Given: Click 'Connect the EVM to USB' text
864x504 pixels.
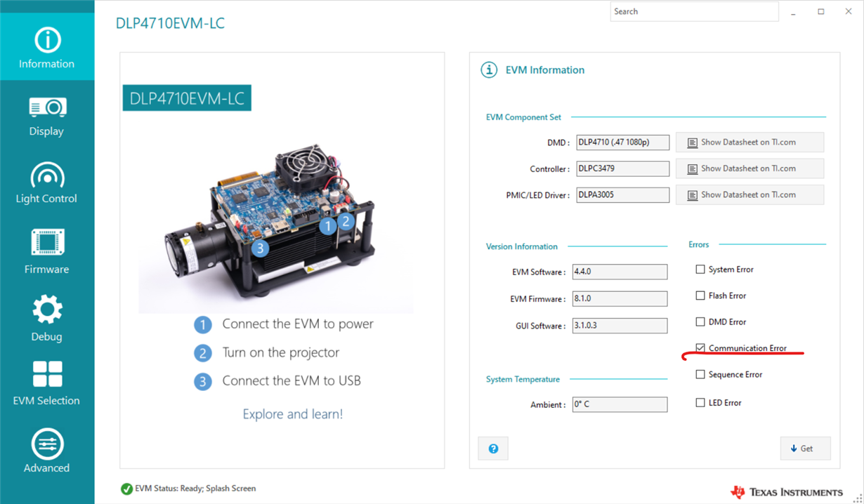Looking at the screenshot, I should [x=292, y=380].
